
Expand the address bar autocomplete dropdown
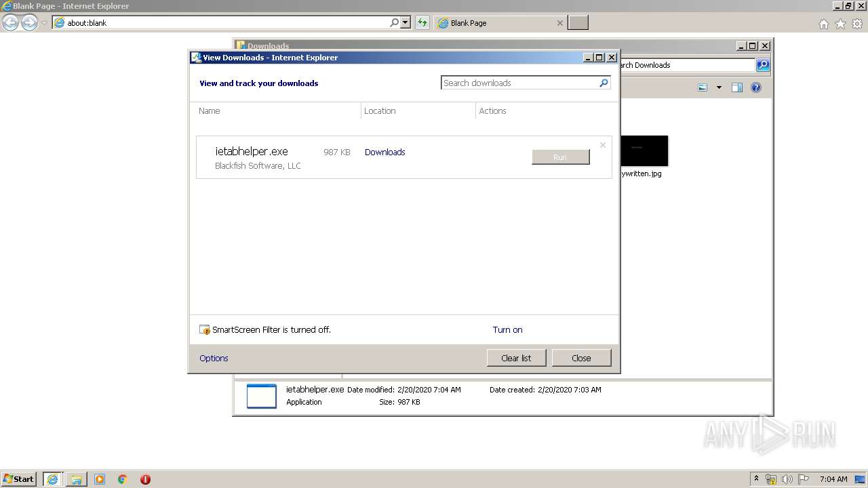coord(406,23)
